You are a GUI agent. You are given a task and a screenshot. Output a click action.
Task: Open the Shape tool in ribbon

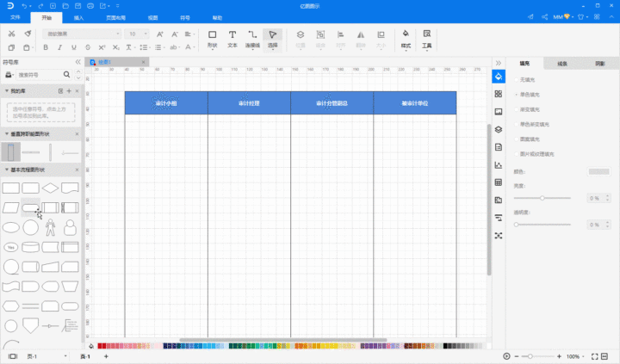pyautogui.click(x=213, y=39)
